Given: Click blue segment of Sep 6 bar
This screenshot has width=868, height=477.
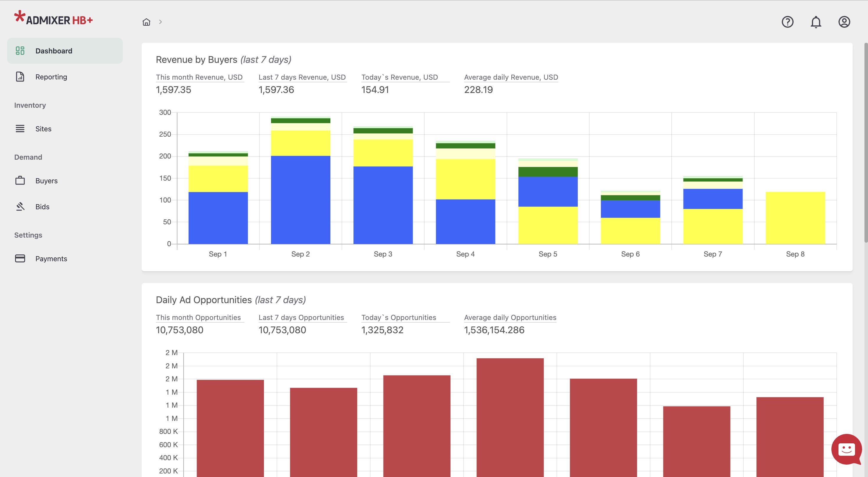Looking at the screenshot, I should pyautogui.click(x=630, y=209).
